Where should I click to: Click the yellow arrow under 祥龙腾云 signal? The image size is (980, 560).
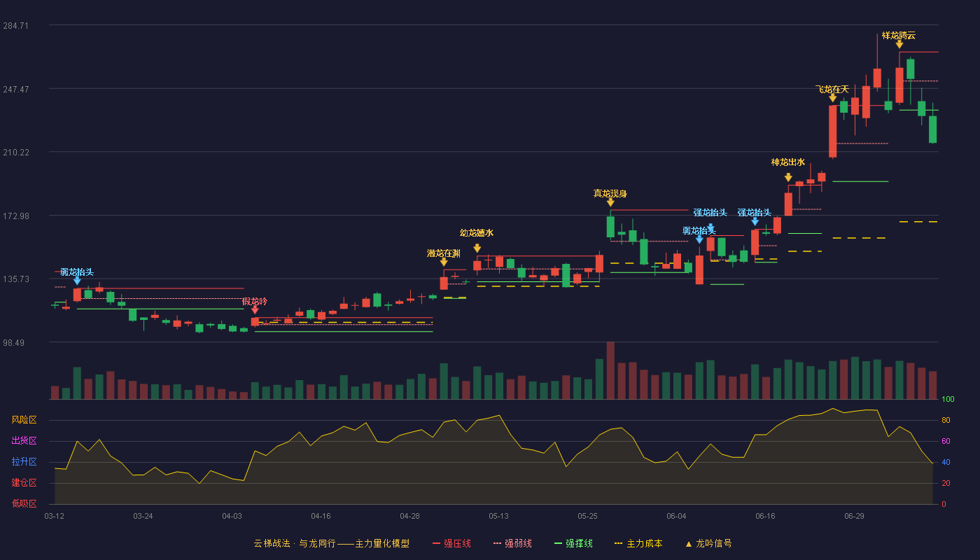899,44
